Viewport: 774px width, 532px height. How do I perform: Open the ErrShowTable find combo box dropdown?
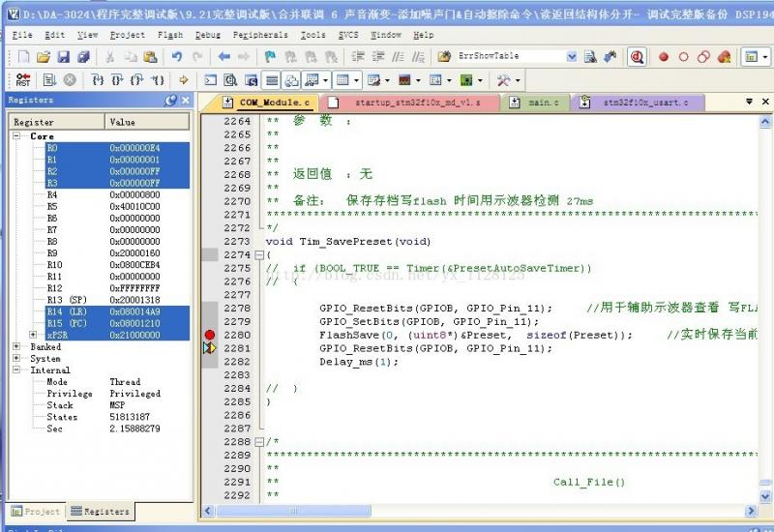(572, 56)
